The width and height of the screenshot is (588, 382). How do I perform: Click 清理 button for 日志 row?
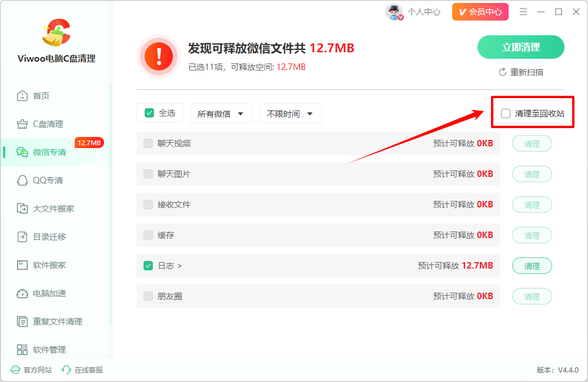[x=532, y=266]
